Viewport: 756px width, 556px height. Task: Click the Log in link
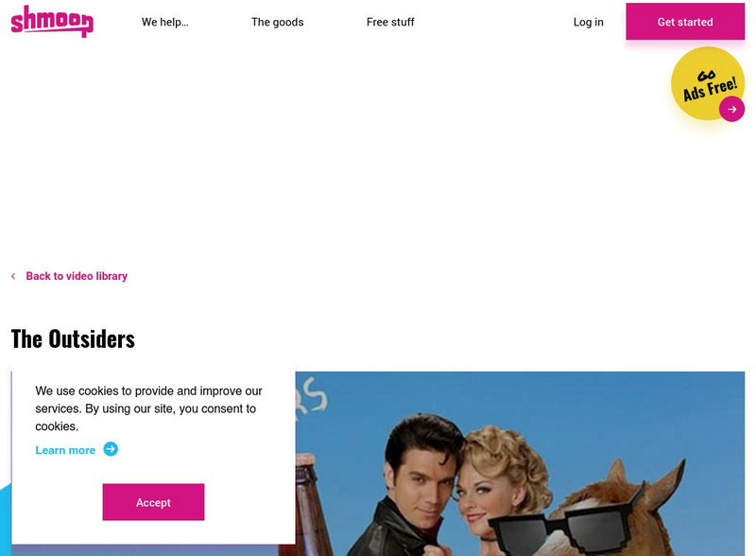click(x=588, y=22)
